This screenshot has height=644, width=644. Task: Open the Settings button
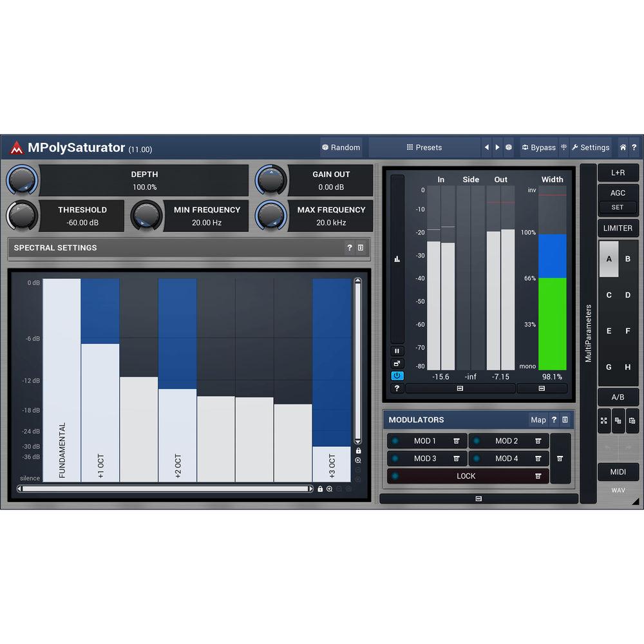pyautogui.click(x=590, y=147)
